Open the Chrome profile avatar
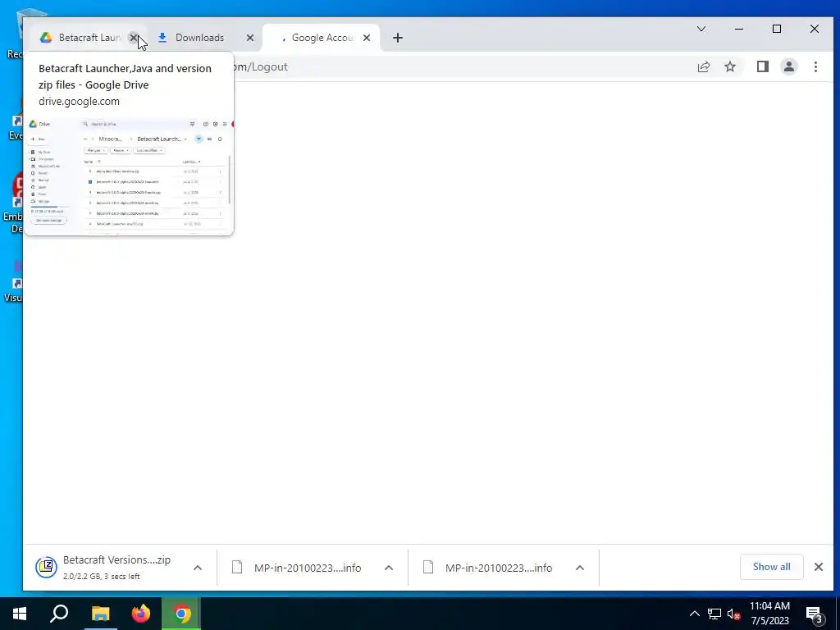Screen dimensions: 840x630 pyautogui.click(x=789, y=67)
